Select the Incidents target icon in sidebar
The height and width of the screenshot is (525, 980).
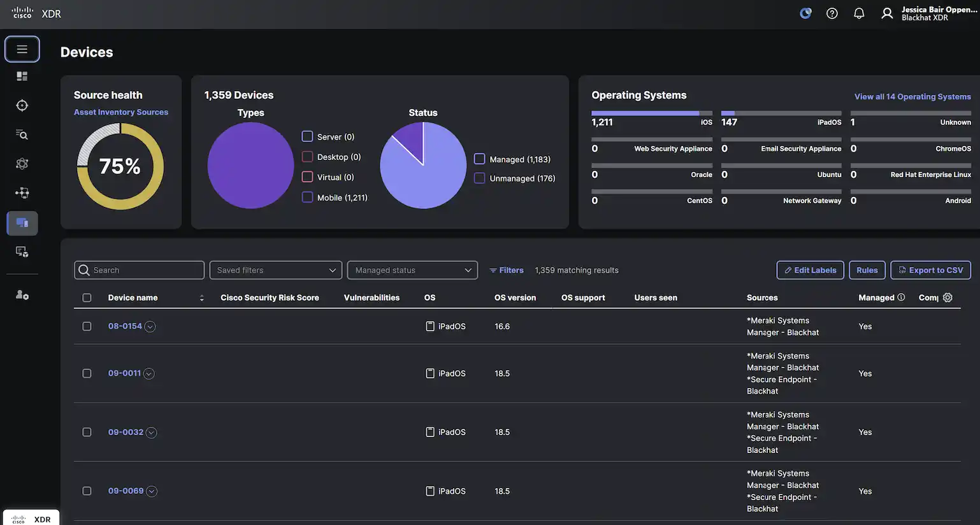point(22,104)
